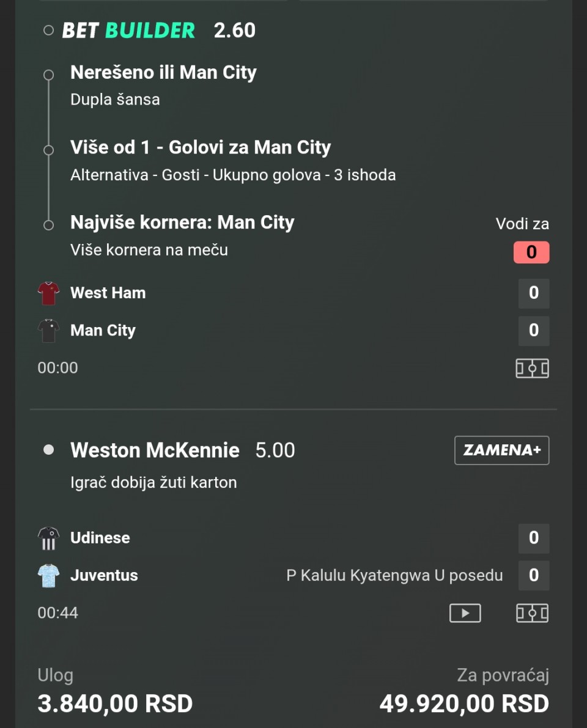This screenshot has height=728, width=587.
Task: Open the Najviše kornera: Man City selection
Action: (182, 222)
